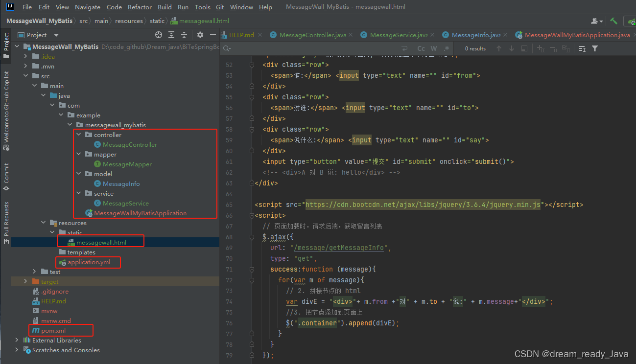Open find bar multiline options icon
The image size is (636, 364).
(x=582, y=48)
